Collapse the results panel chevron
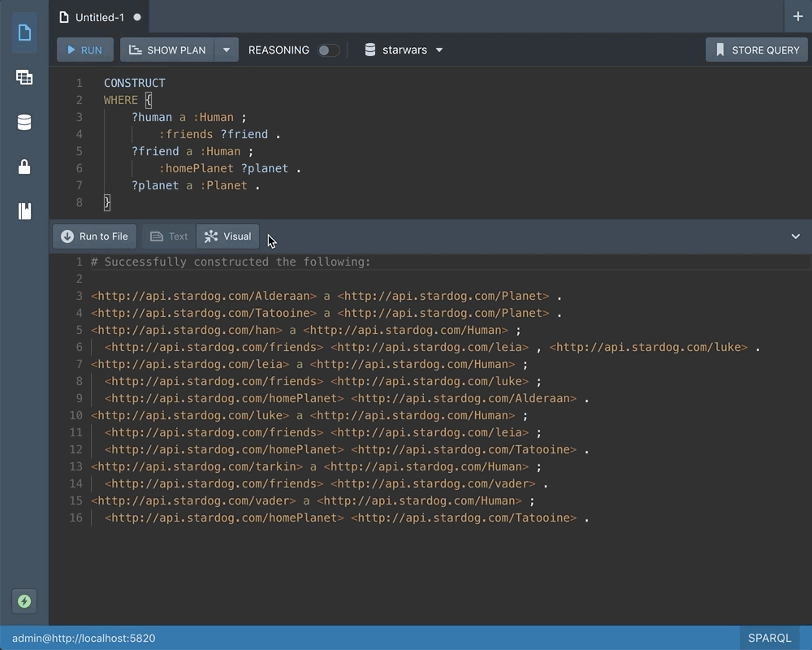Viewport: 812px width, 650px height. coord(796,236)
